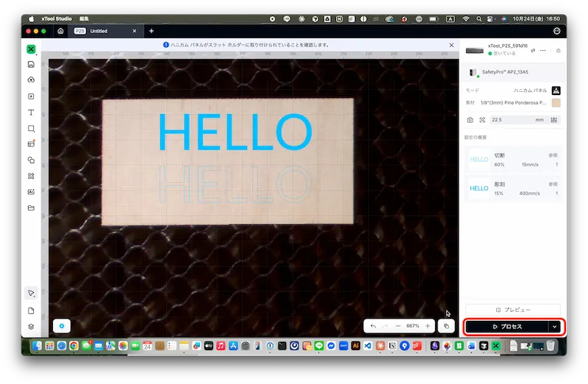The image size is (588, 384).
Task: Click the device switch arrows icon
Action: click(x=532, y=50)
